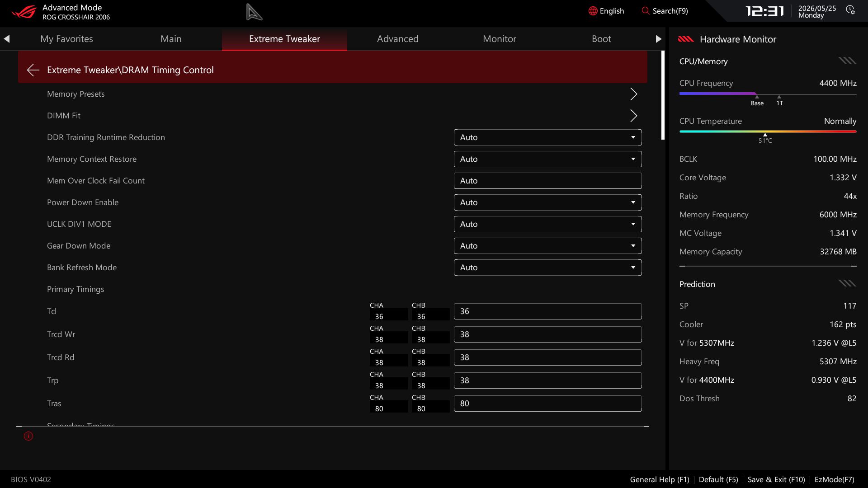This screenshot has width=868, height=488.
Task: Go back using the back arrow
Action: coord(33,70)
